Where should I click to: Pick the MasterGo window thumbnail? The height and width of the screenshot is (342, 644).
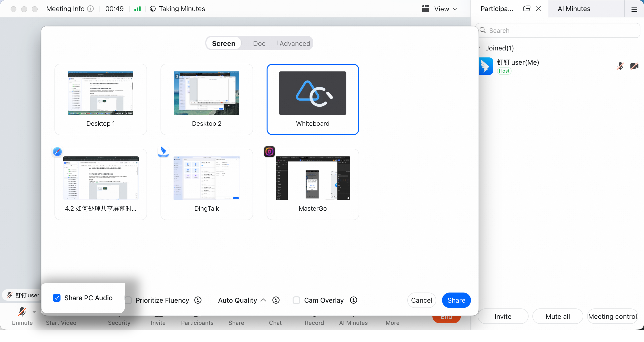click(312, 184)
